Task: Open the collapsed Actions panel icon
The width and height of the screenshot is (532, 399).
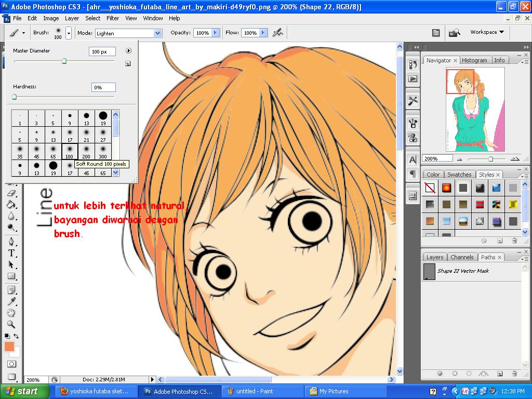Action: point(413,79)
